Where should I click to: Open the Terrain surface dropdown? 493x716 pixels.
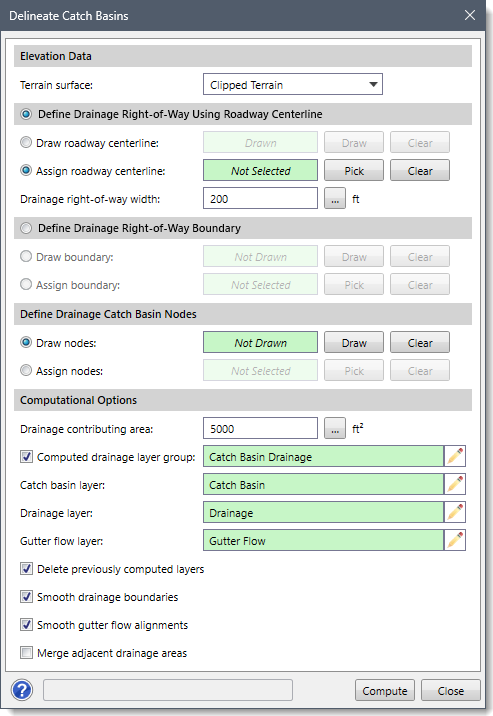[293, 84]
